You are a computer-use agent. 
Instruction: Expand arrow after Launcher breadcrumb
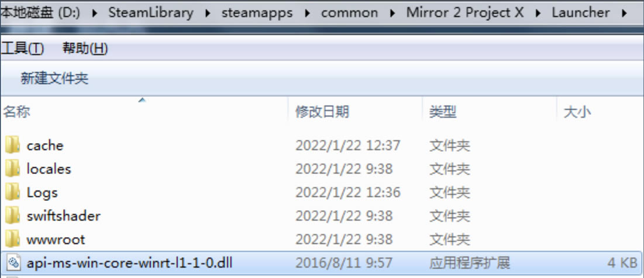(624, 13)
